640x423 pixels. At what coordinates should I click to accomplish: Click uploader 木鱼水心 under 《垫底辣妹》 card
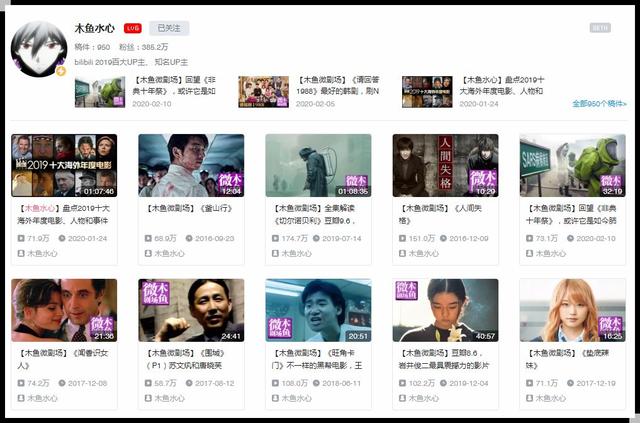(x=546, y=398)
